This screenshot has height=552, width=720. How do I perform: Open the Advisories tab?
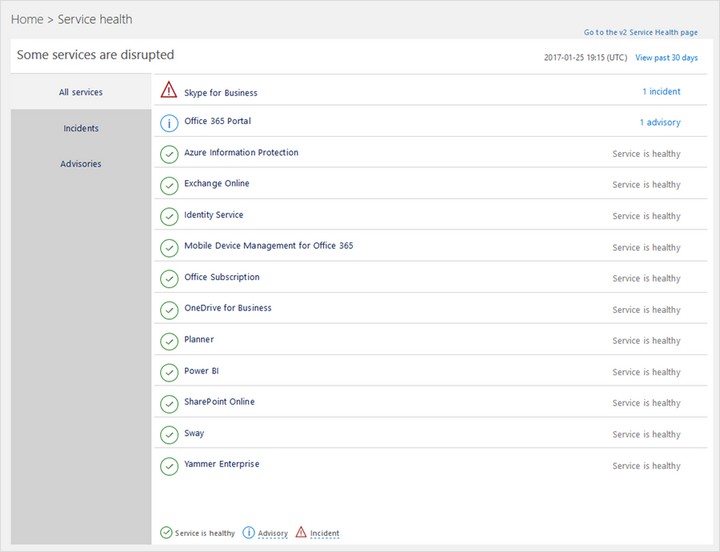pos(81,164)
